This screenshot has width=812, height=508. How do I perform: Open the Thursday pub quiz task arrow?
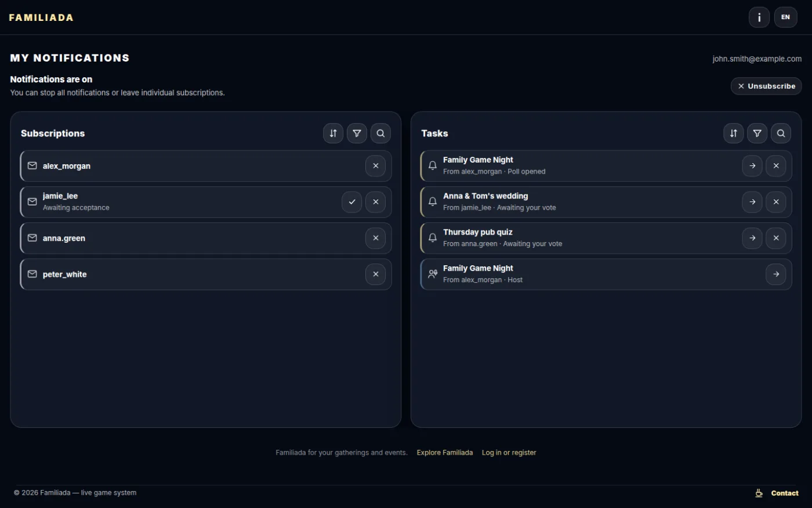(752, 238)
